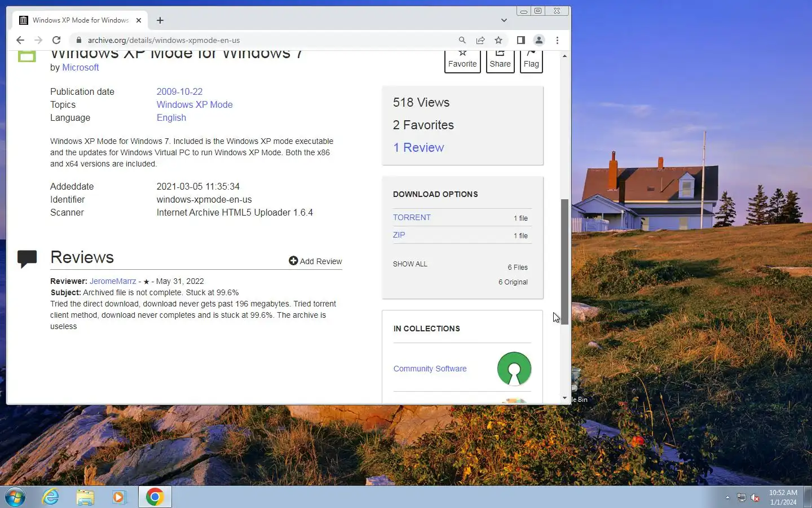The image size is (812, 508).
Task: Select the Windows XP Mode for Windows tab
Action: (80, 20)
